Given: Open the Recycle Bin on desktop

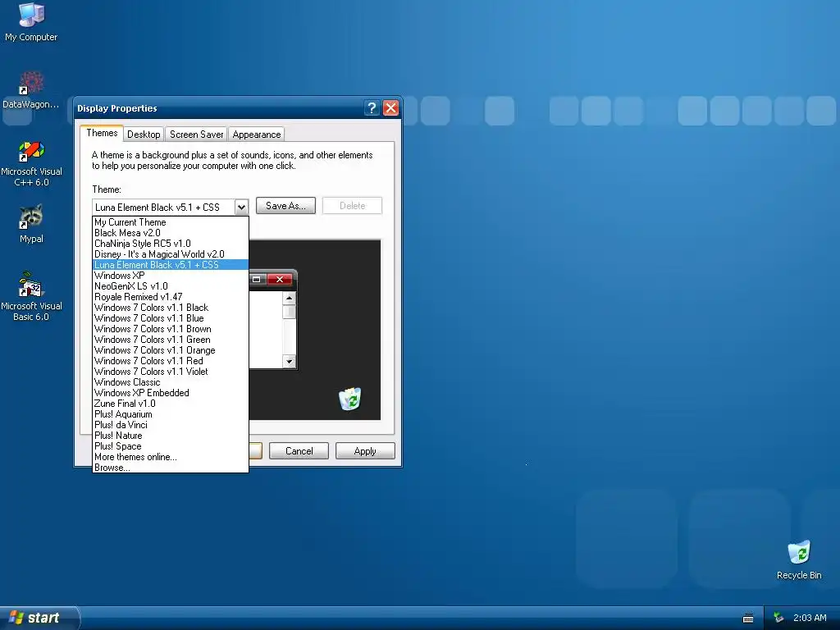Looking at the screenshot, I should [x=799, y=559].
